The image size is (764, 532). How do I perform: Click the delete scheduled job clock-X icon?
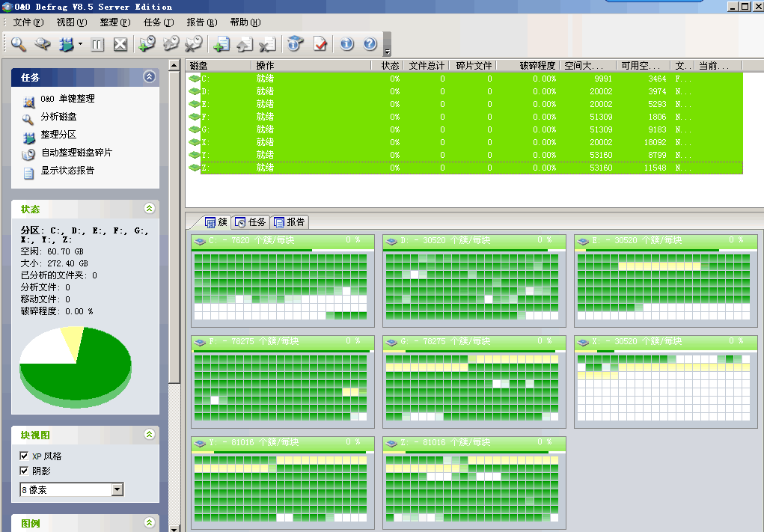click(x=194, y=44)
